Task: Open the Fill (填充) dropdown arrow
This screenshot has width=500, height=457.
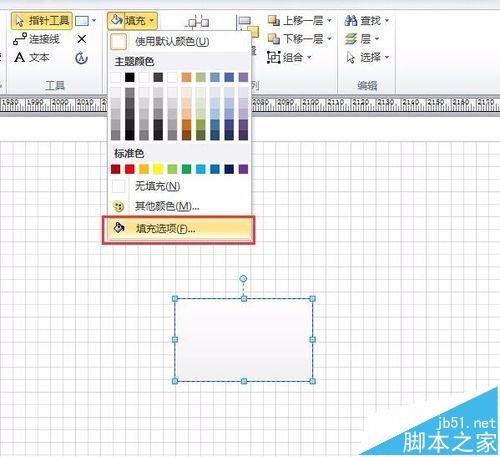Action: click(152, 21)
